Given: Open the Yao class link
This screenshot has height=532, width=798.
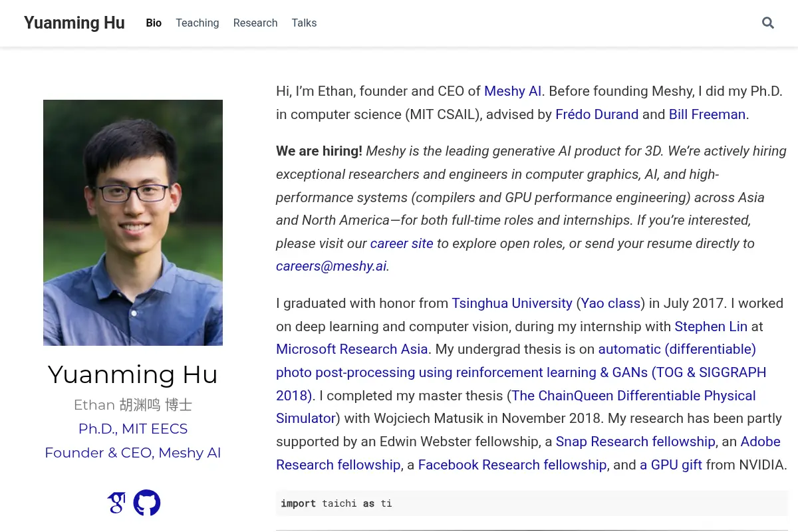Looking at the screenshot, I should click(x=610, y=303).
